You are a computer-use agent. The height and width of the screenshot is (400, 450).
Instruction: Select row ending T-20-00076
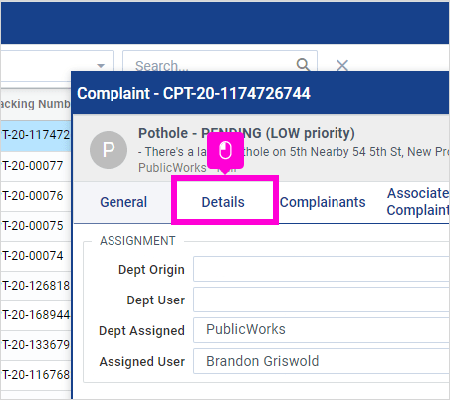[36, 196]
